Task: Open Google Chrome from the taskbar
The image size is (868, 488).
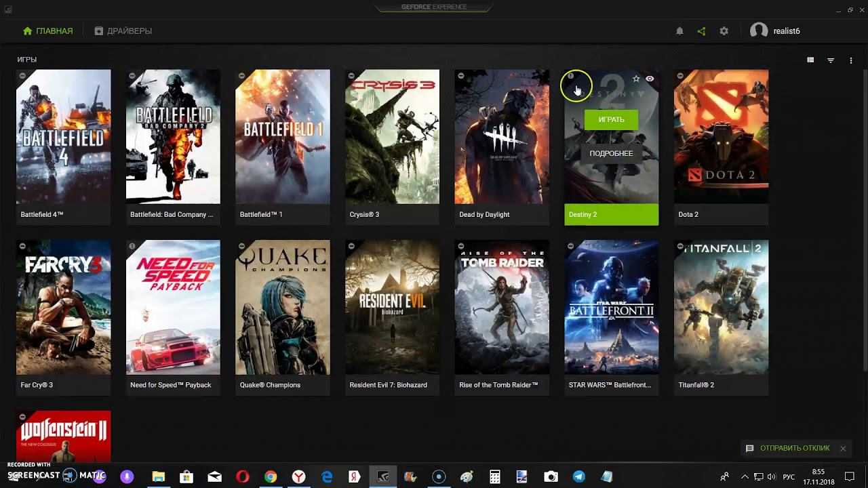Action: coord(271,477)
